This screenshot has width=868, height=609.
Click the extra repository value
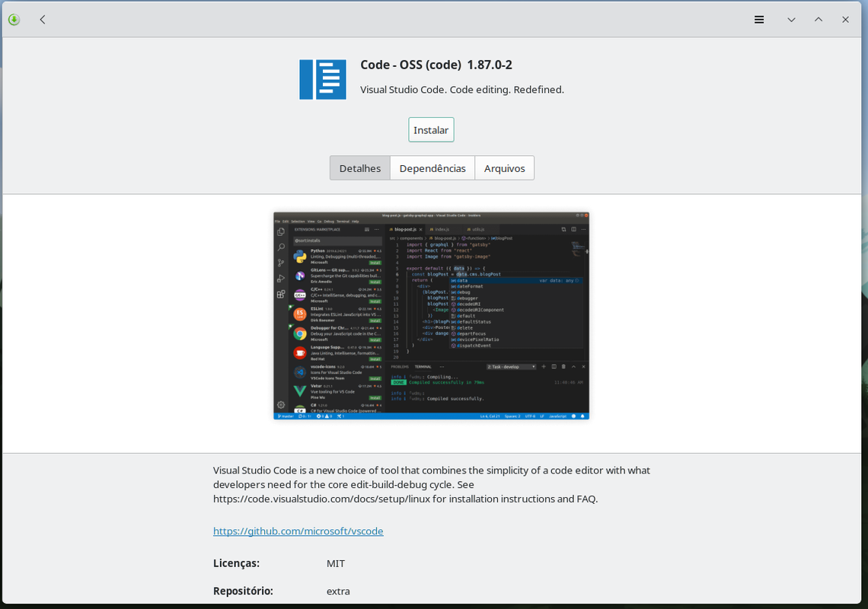337,591
